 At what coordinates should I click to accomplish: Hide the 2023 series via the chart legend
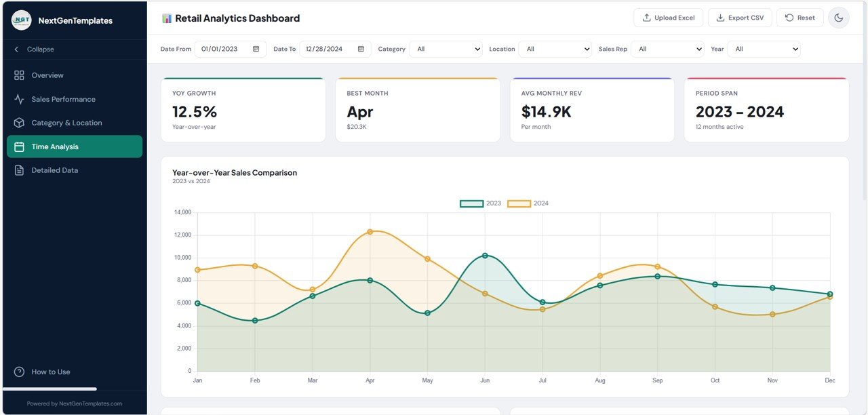click(481, 203)
